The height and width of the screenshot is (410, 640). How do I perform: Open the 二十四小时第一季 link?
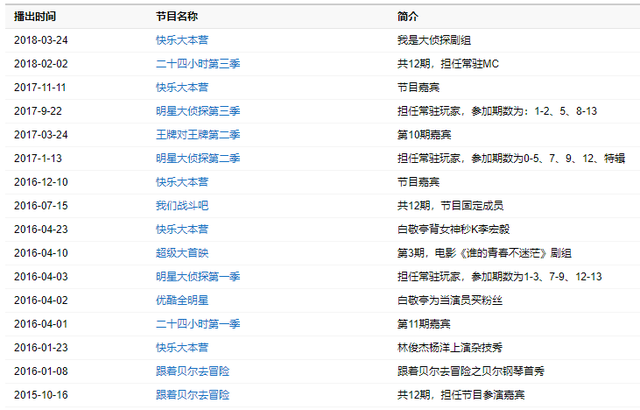[x=198, y=324]
